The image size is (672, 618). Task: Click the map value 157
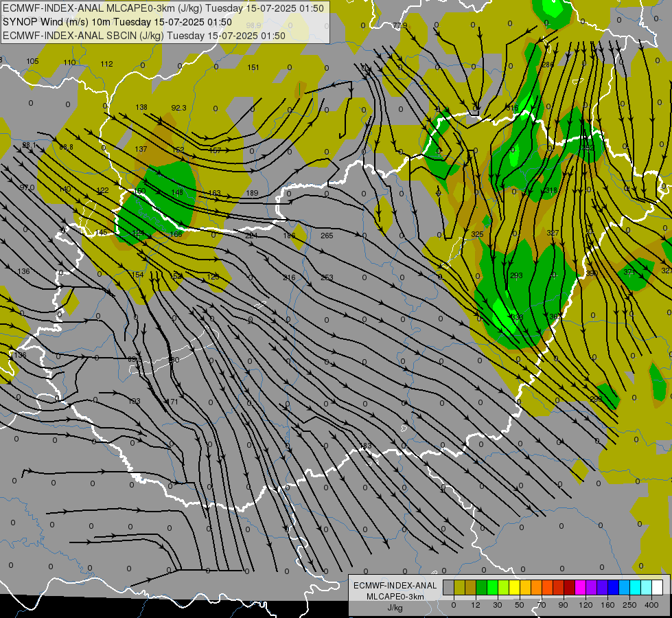pyautogui.click(x=215, y=150)
